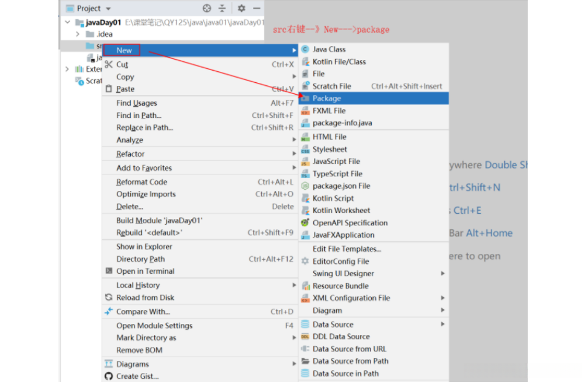588x383 pixels.
Task: Choose New in the context menu
Action: 200,50
